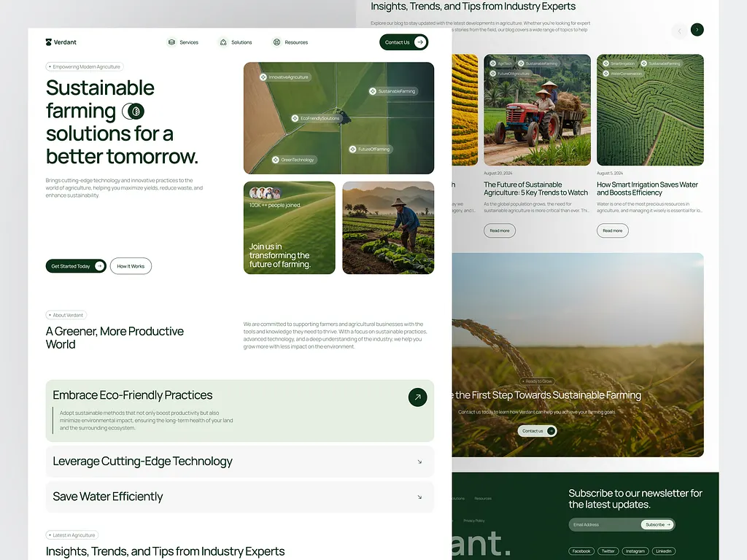Click the Resources nav icon

coord(276,42)
